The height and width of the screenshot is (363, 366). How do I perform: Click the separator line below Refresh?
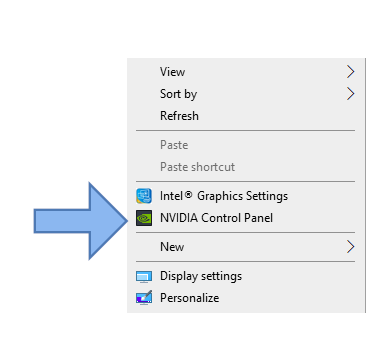coord(245,131)
